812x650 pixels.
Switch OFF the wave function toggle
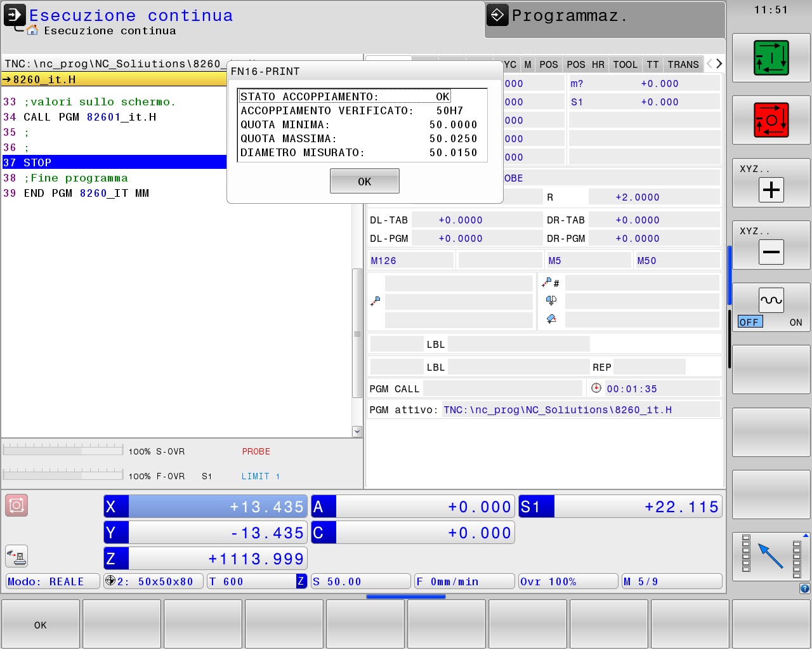[750, 322]
